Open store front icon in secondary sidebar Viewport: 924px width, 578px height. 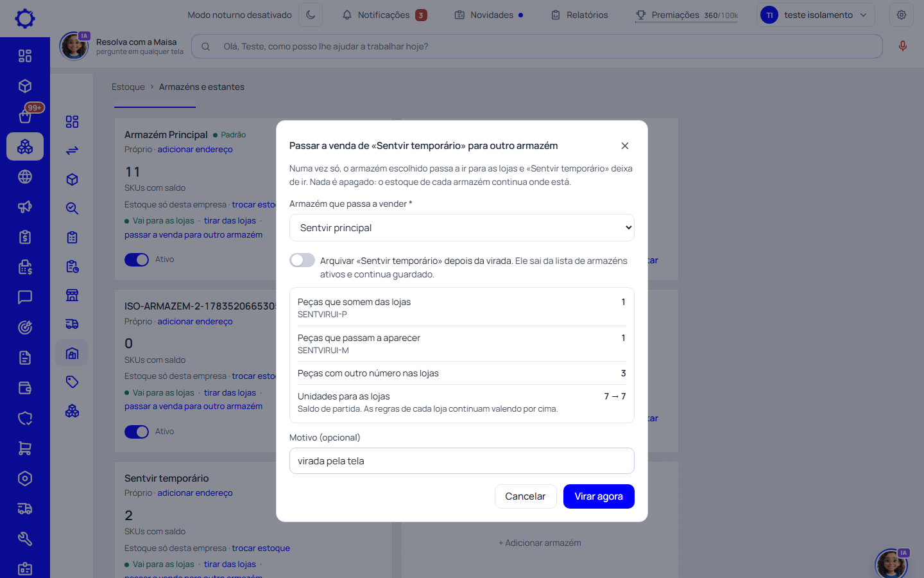pos(72,295)
